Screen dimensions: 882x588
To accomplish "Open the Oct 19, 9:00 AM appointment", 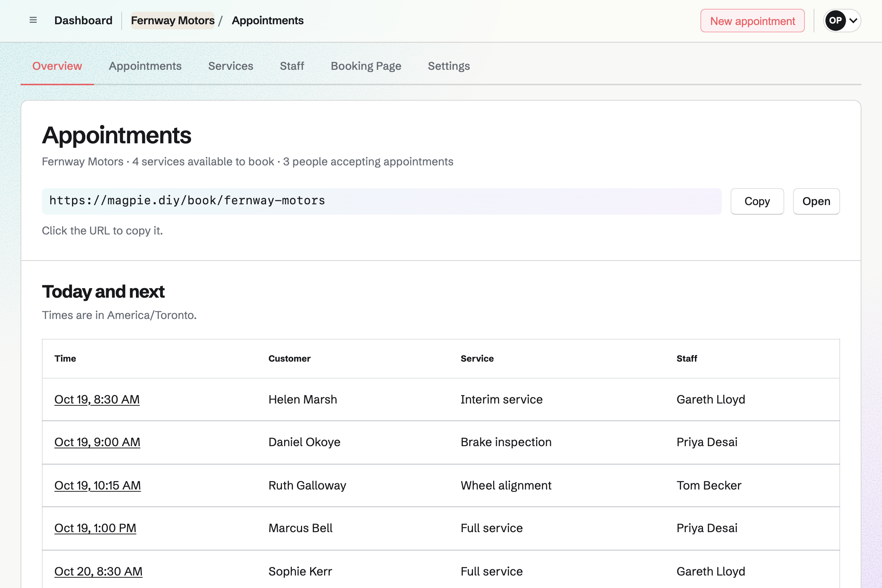I will pyautogui.click(x=97, y=442).
